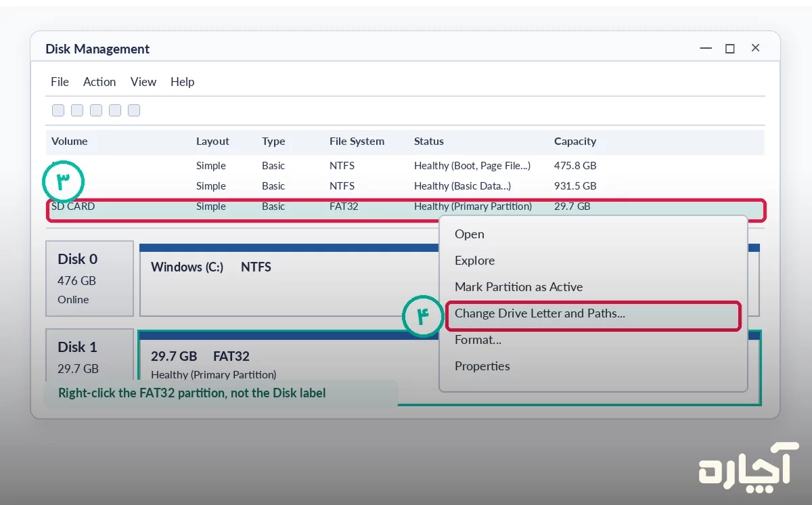The height and width of the screenshot is (505, 812).
Task: Choose Explore from the context menu
Action: [x=475, y=261]
